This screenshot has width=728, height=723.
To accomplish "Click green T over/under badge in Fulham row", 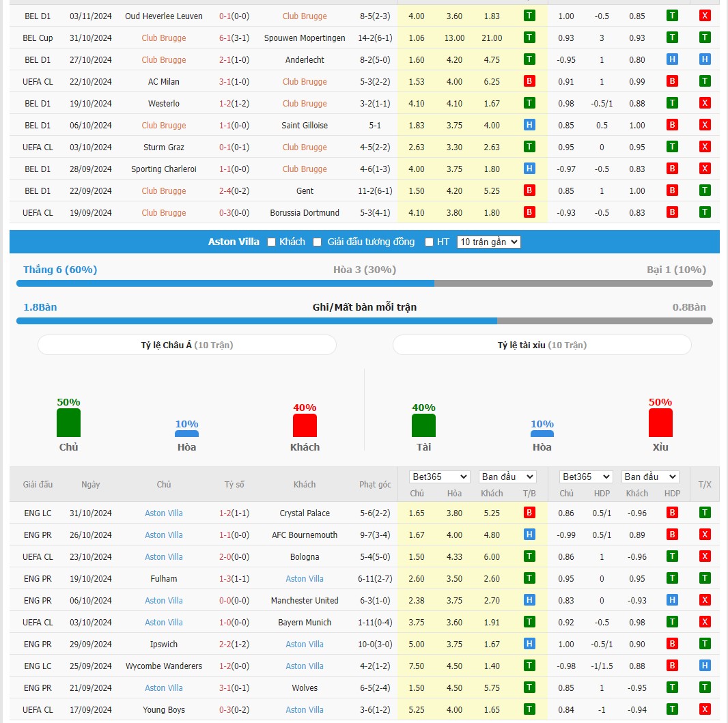I will pos(705,578).
